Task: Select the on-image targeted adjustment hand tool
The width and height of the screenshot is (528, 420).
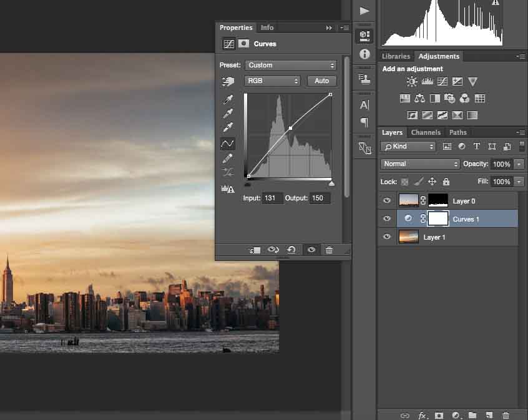Action: point(228,81)
